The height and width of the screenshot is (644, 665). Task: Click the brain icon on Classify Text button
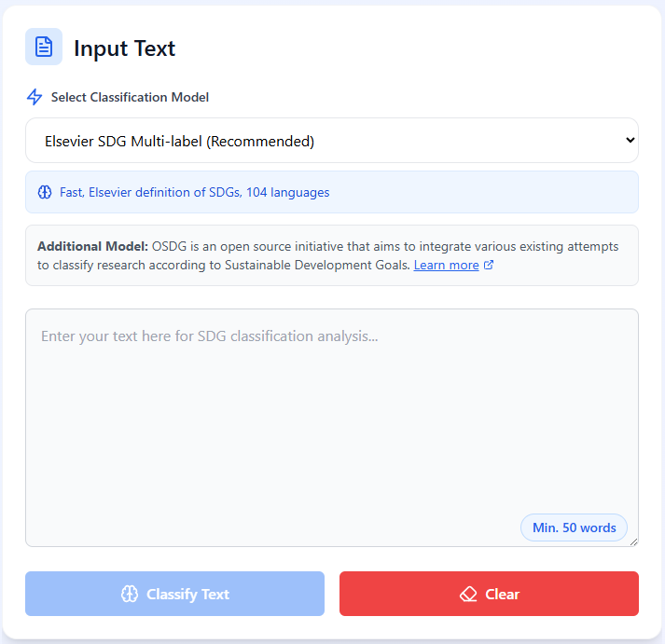point(130,594)
